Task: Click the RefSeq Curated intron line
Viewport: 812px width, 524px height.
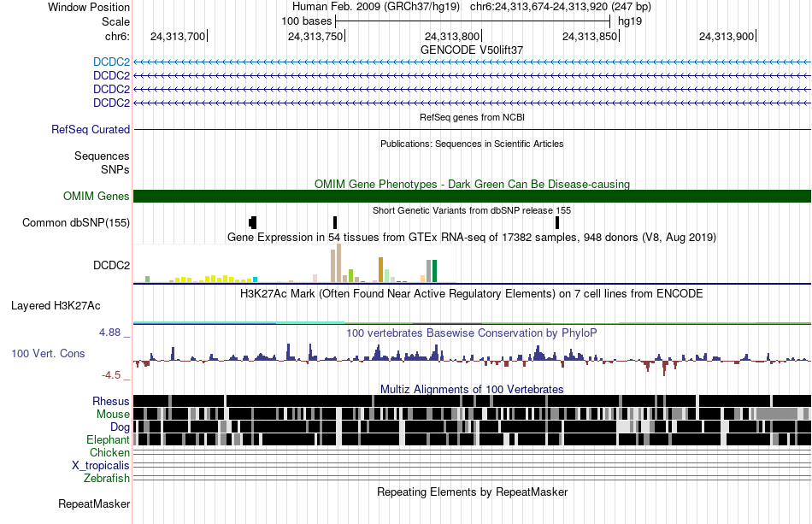Action: point(473,129)
